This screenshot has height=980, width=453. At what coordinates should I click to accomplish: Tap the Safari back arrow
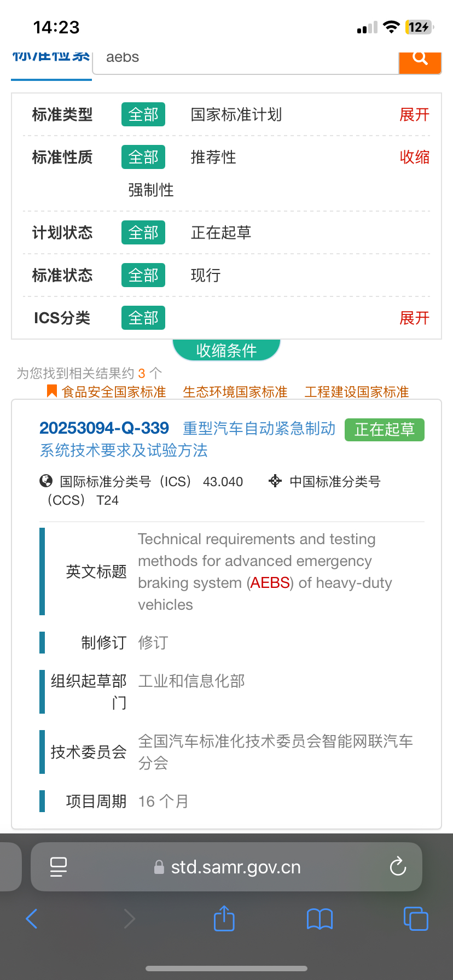[32, 919]
